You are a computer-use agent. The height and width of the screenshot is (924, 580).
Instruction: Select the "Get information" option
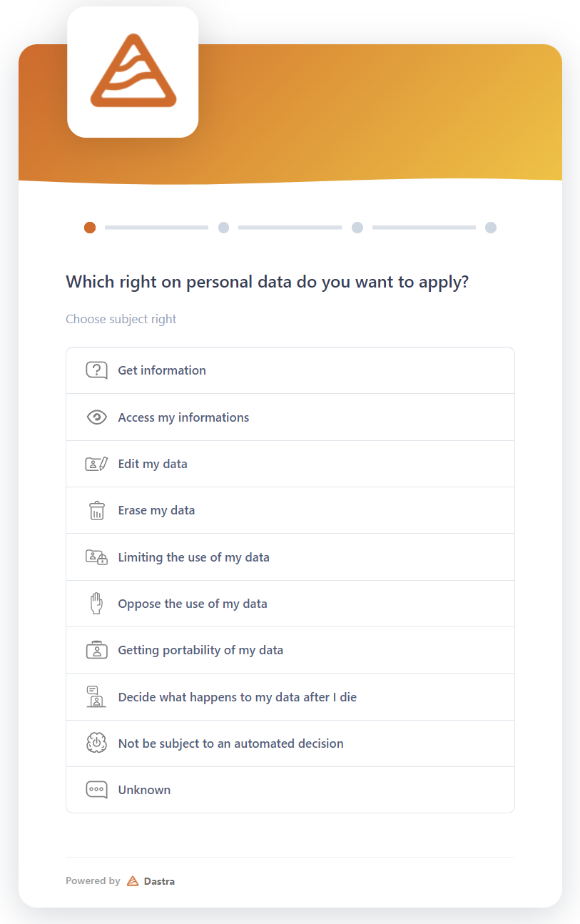pyautogui.click(x=162, y=370)
